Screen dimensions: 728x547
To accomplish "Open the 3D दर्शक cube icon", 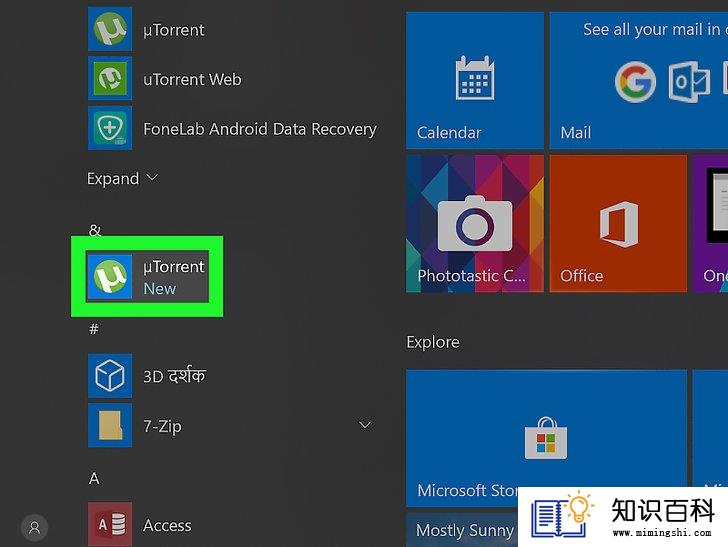I will (110, 376).
